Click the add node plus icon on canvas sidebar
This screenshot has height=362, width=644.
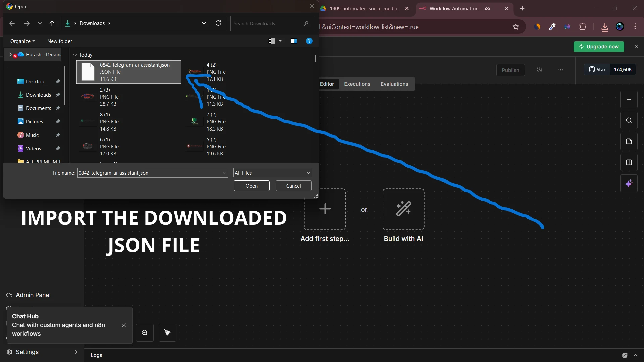[x=629, y=99]
